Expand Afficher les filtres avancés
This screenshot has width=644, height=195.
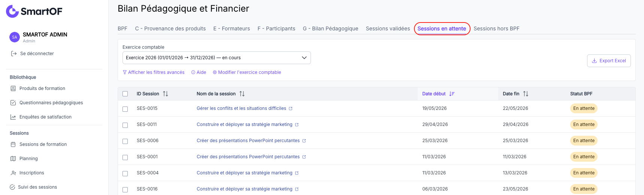pyautogui.click(x=154, y=72)
